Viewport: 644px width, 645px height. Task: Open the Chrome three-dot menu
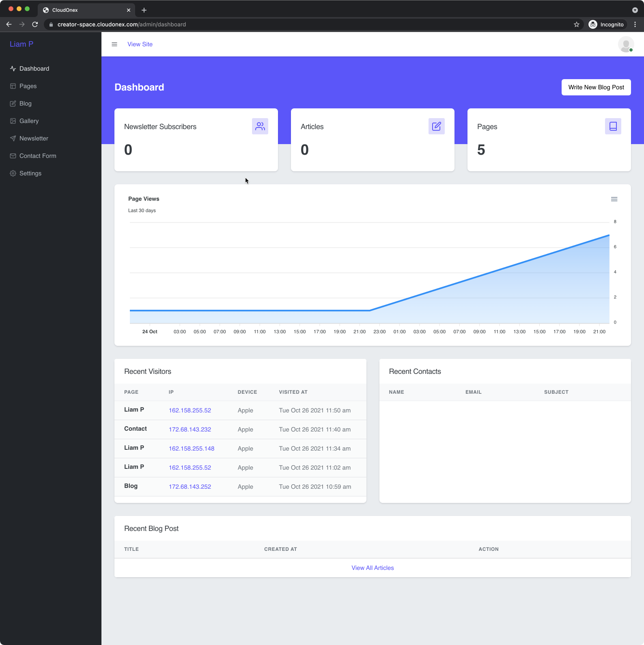(x=635, y=24)
